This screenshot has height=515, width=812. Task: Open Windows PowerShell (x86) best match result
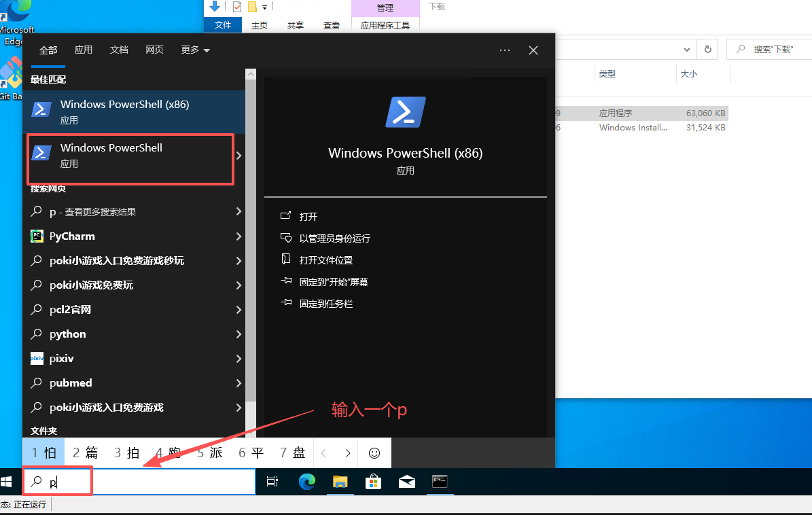click(x=124, y=111)
